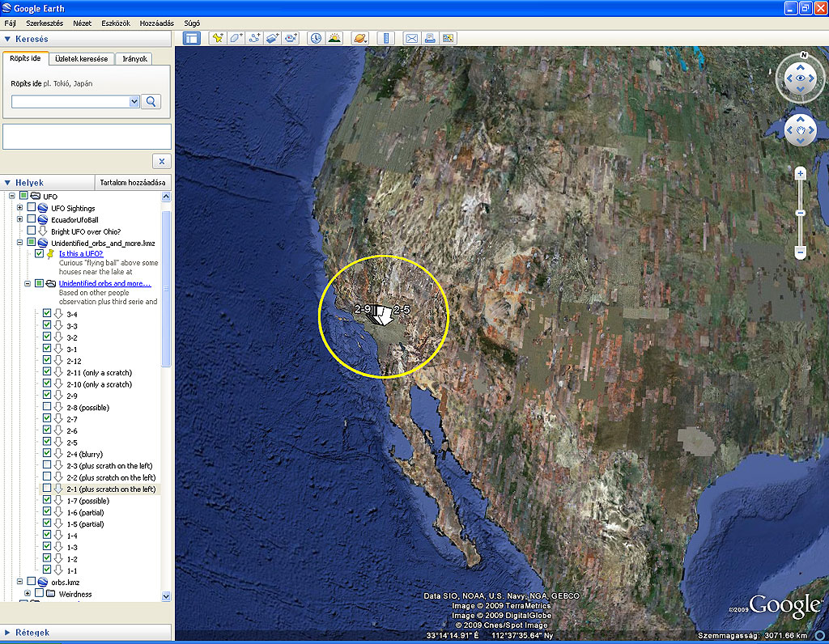Toggle the sidebar visibility button
Screen dimensions: 829x644
(192, 38)
